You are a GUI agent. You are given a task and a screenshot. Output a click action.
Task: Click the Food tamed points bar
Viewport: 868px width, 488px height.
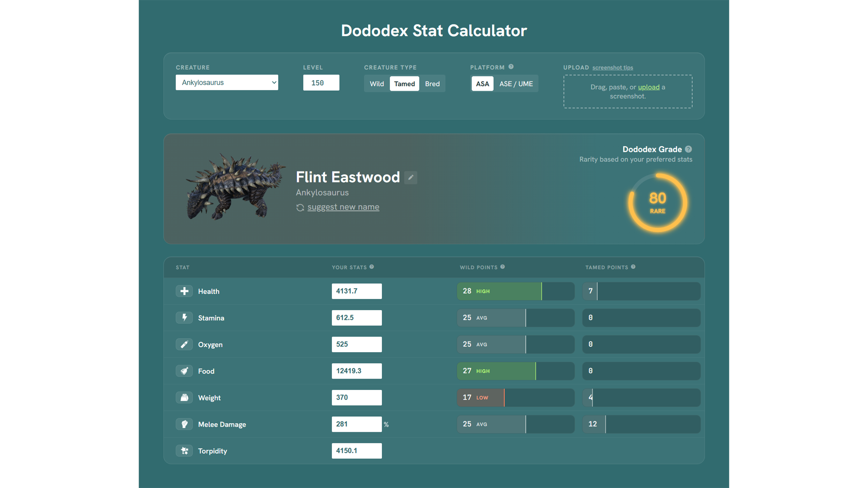click(642, 371)
